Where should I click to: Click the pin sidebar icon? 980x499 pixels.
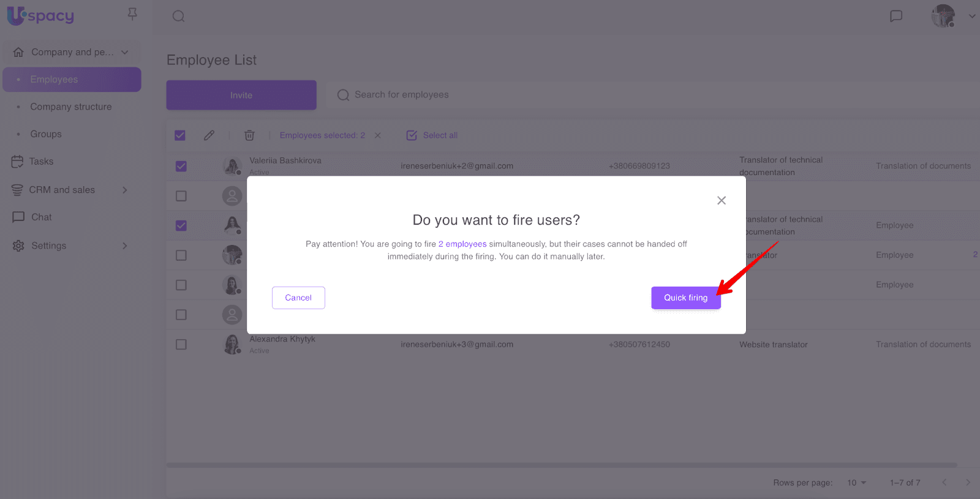pyautogui.click(x=132, y=14)
